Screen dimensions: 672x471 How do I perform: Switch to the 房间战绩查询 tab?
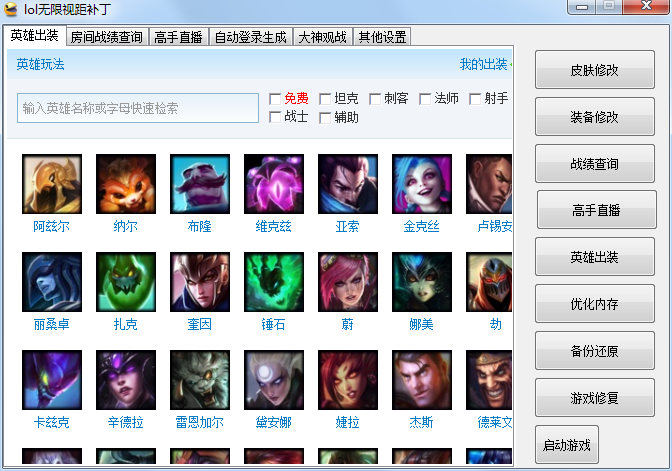[107, 37]
